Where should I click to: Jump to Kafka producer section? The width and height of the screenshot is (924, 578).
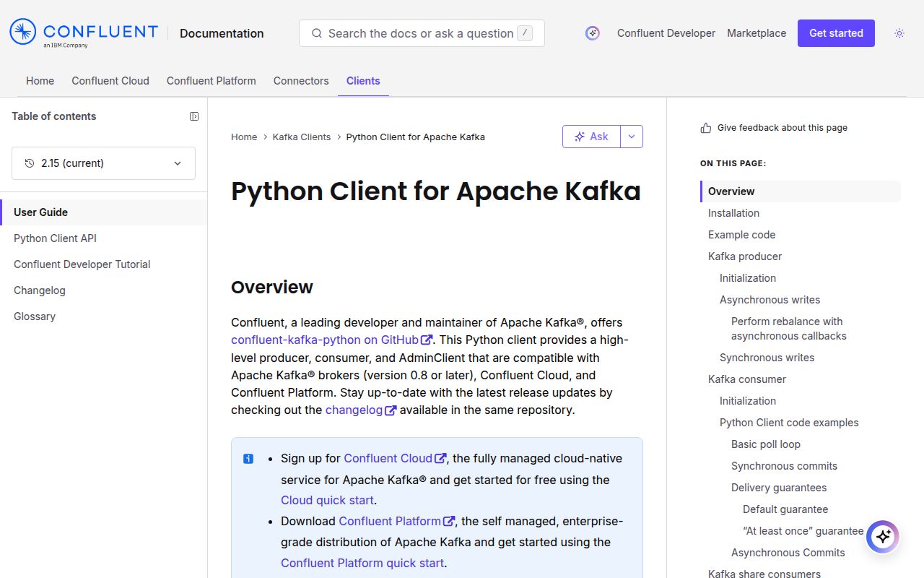pyautogui.click(x=745, y=256)
